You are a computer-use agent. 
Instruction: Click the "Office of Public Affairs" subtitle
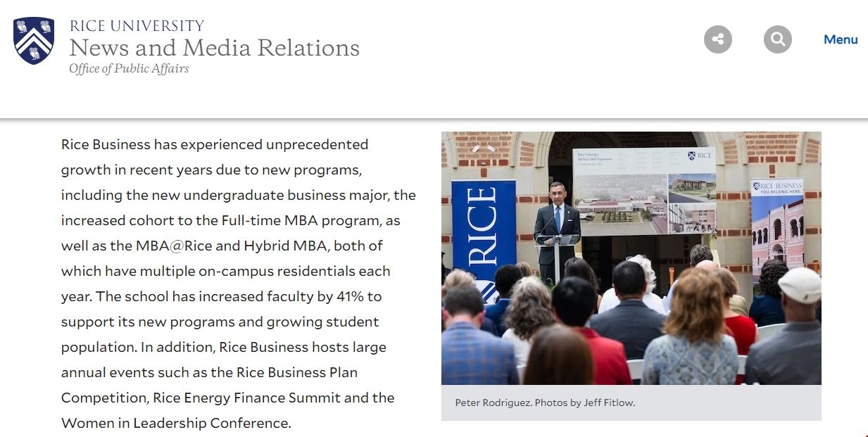pos(129,69)
